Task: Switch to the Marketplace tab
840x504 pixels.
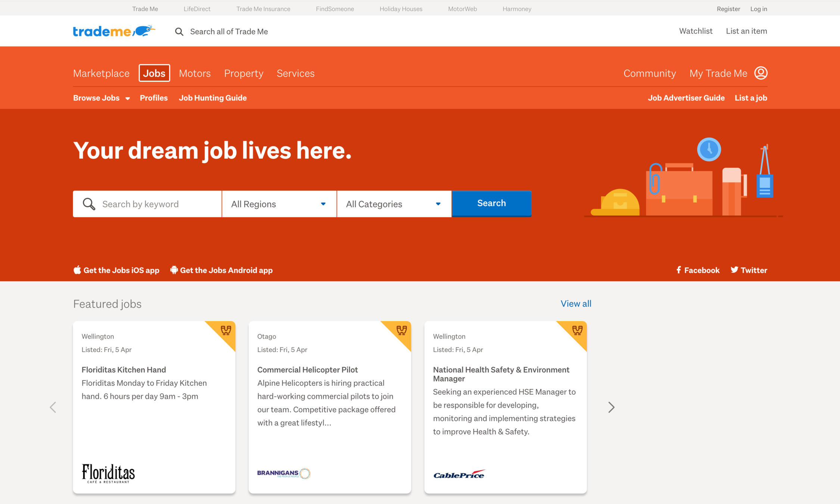Action: pos(101,73)
